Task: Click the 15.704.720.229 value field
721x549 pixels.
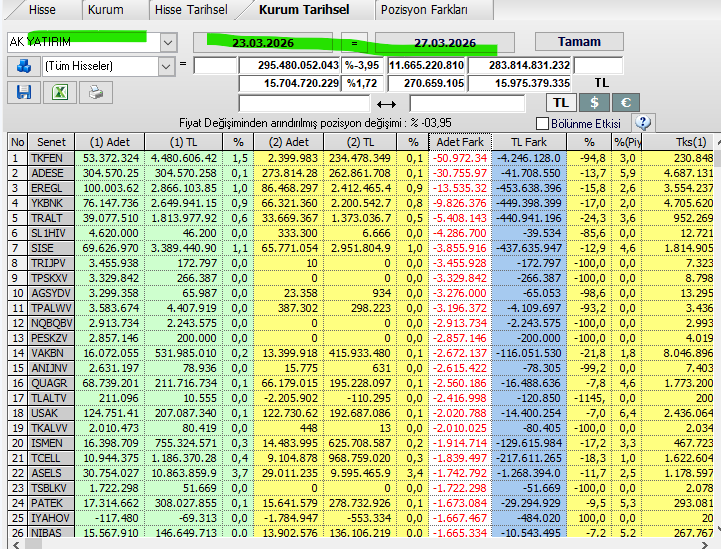Action: 290,83
